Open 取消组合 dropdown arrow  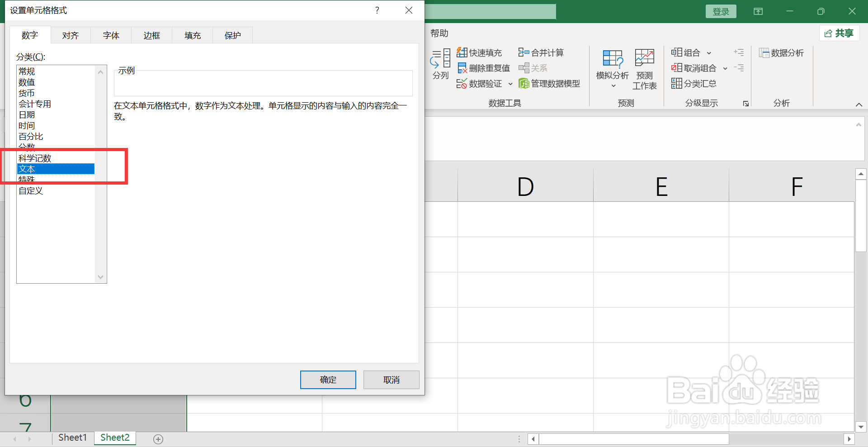tap(725, 68)
